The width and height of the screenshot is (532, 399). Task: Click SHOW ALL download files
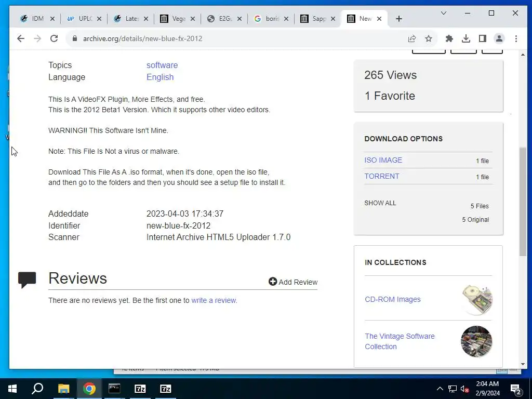380,203
